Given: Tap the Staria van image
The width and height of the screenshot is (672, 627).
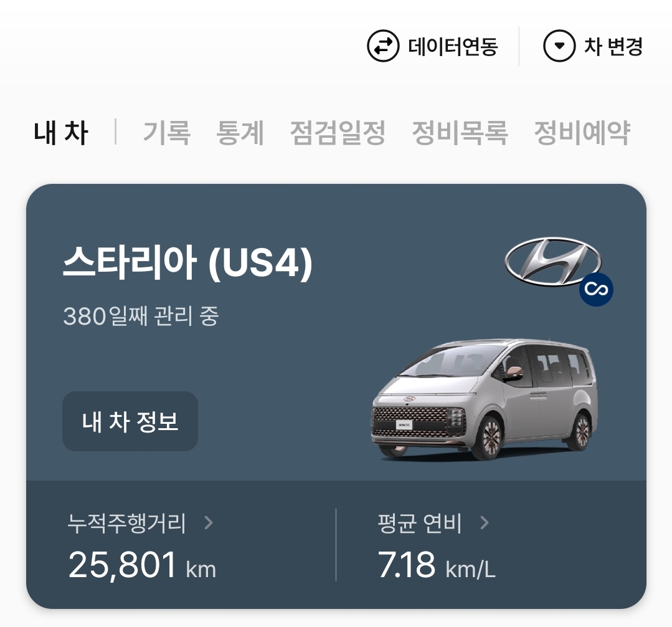Looking at the screenshot, I should pyautogui.click(x=484, y=399).
